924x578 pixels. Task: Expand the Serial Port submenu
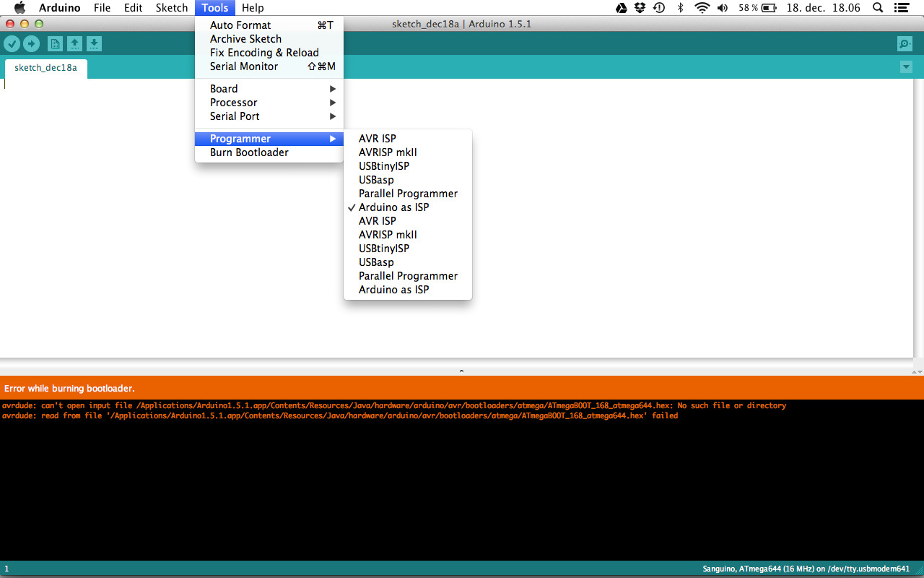(269, 116)
